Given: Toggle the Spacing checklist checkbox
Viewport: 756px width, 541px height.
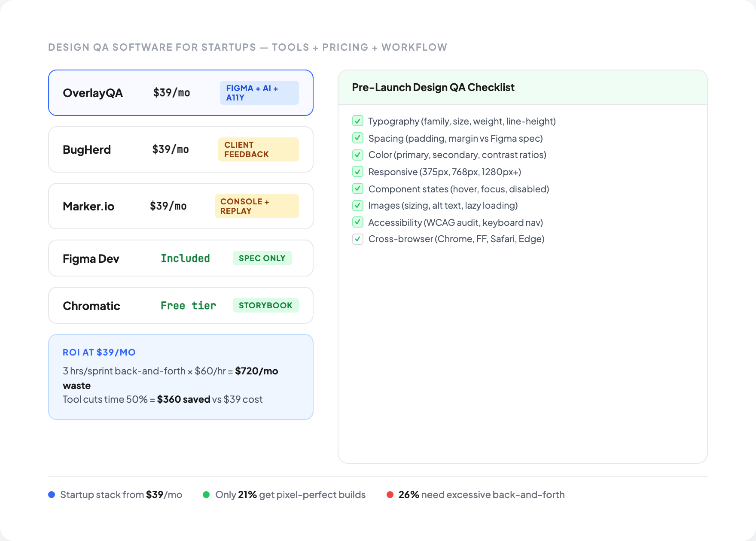Looking at the screenshot, I should [x=358, y=138].
